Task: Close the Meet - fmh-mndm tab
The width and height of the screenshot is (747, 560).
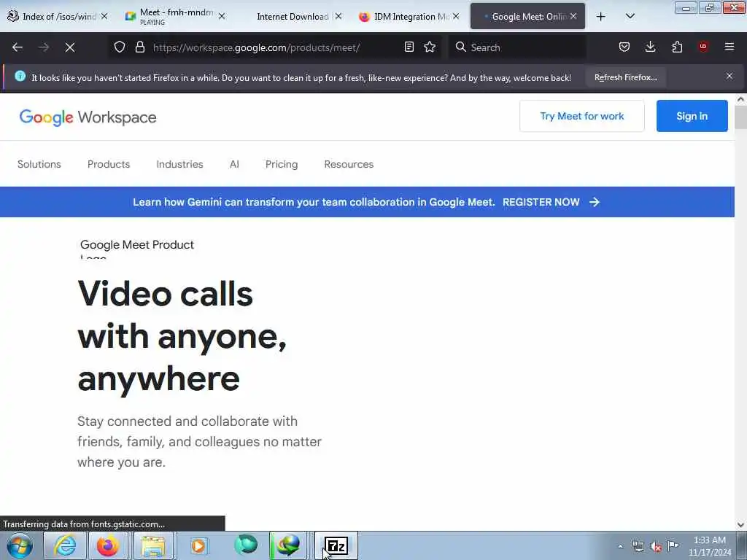Action: (x=222, y=16)
